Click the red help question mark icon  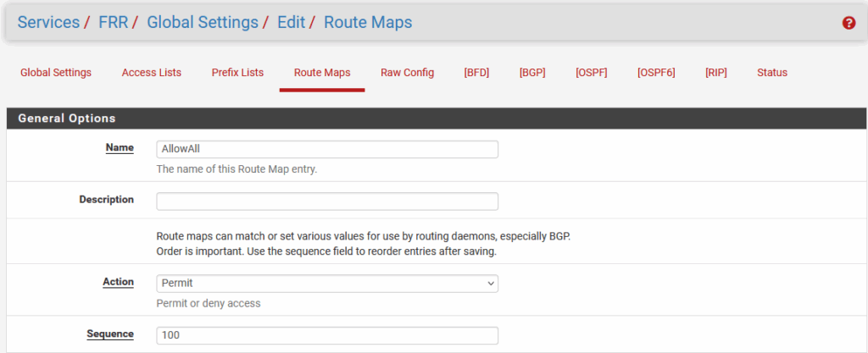[x=849, y=23]
